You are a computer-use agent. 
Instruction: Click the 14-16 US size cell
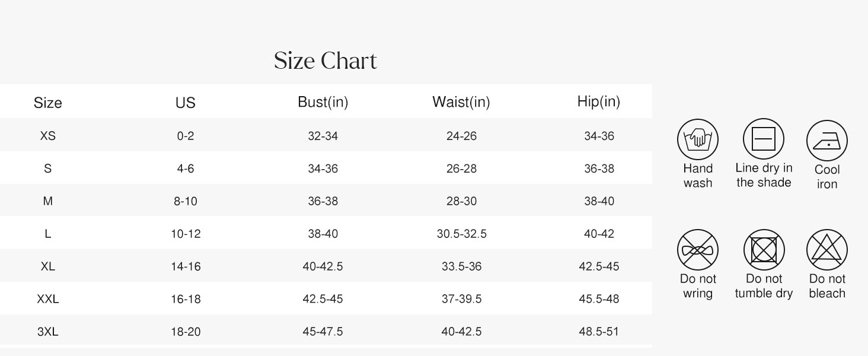pyautogui.click(x=186, y=266)
